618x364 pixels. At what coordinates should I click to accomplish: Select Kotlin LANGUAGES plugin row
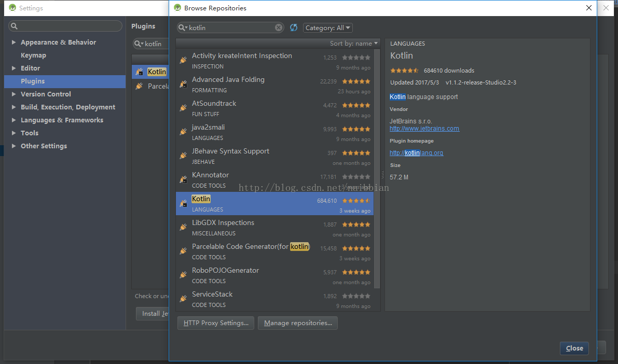tap(274, 204)
